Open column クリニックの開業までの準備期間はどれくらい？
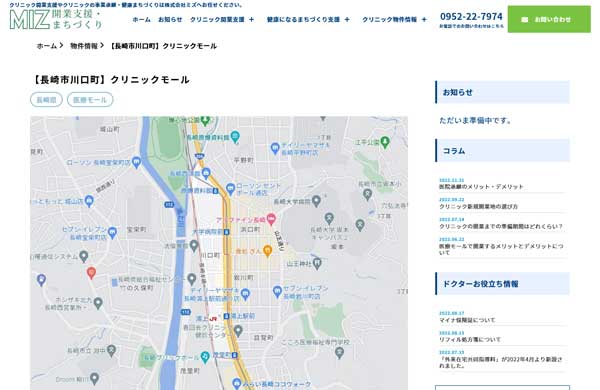 click(501, 227)
